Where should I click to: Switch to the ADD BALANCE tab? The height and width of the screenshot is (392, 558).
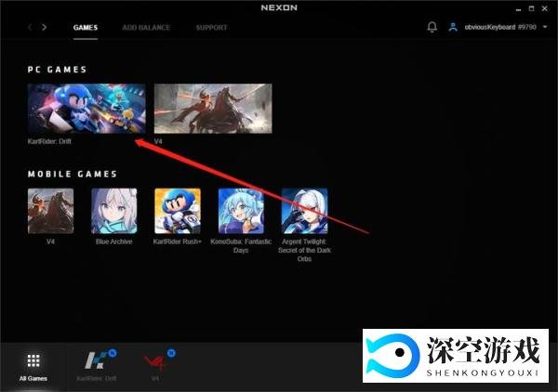coord(146,28)
